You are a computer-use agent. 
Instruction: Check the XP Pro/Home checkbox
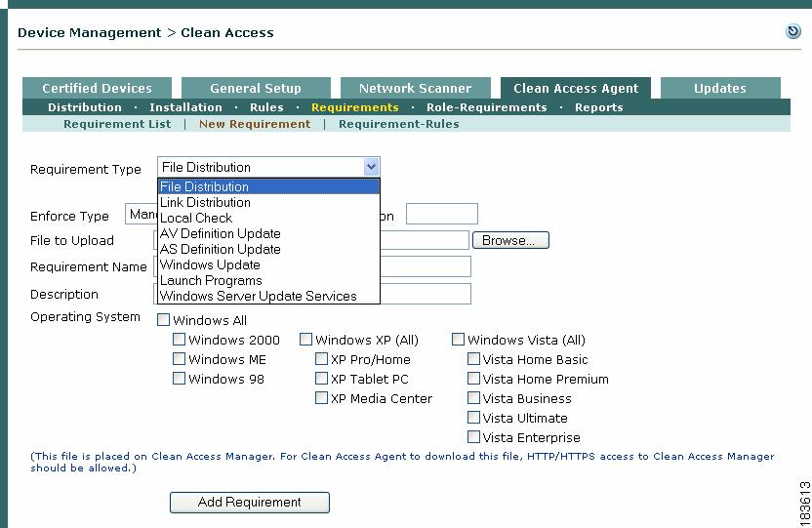pos(321,359)
